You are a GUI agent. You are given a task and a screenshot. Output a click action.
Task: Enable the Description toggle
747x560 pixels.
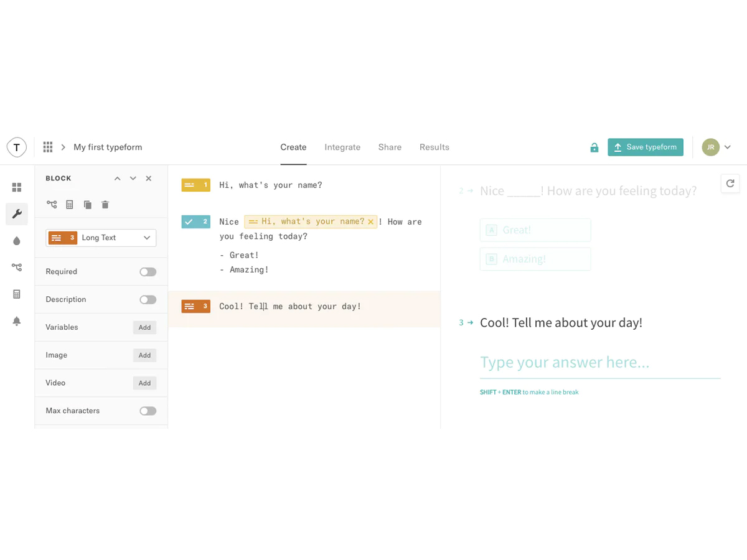148,300
